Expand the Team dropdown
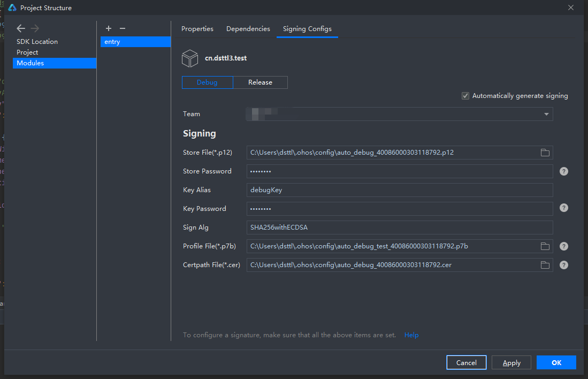The image size is (588, 379). tap(546, 114)
